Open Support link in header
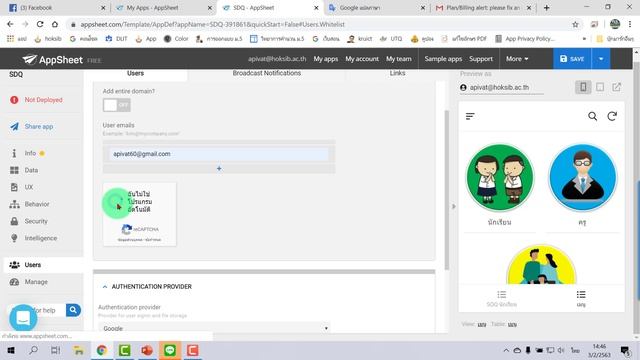Screen dimensions: 640x360 (481, 59)
